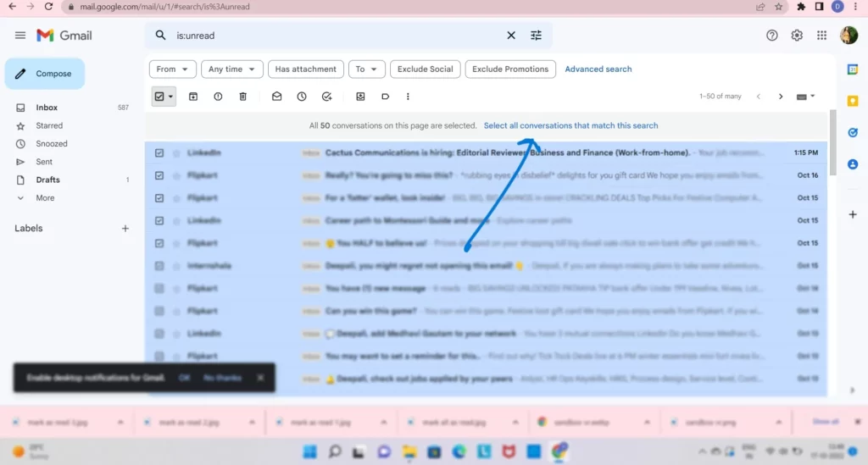Toggle the select all master checkbox

coord(159,97)
